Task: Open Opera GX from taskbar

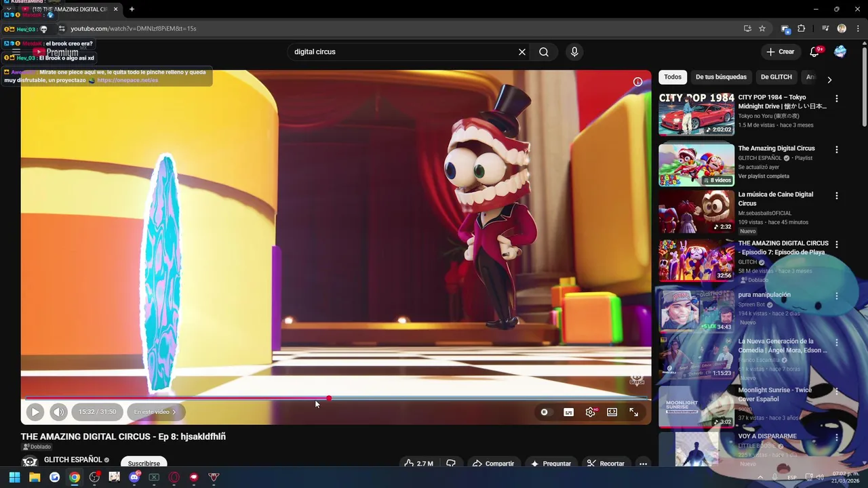Action: [174, 477]
